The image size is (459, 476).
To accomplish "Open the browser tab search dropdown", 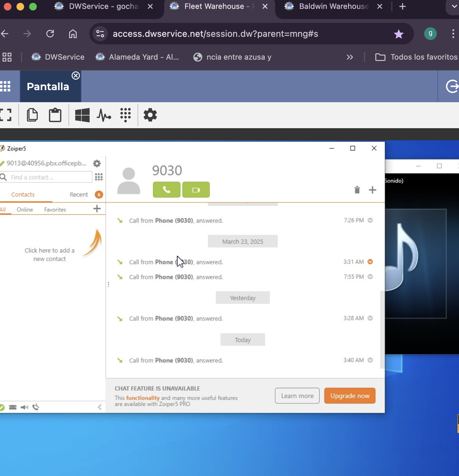I will pos(454,6).
